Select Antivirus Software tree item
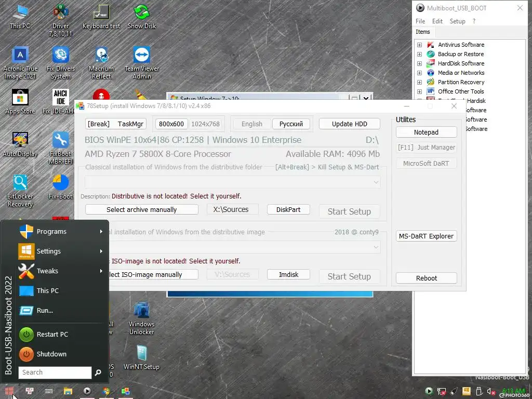The height and width of the screenshot is (399, 532). coord(461,45)
